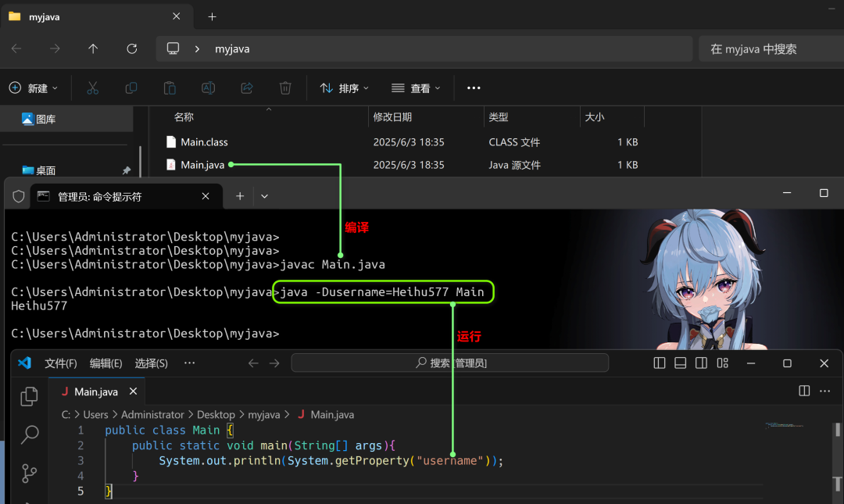Click the VS Code logo icon
The width and height of the screenshot is (844, 504).
[x=24, y=363]
